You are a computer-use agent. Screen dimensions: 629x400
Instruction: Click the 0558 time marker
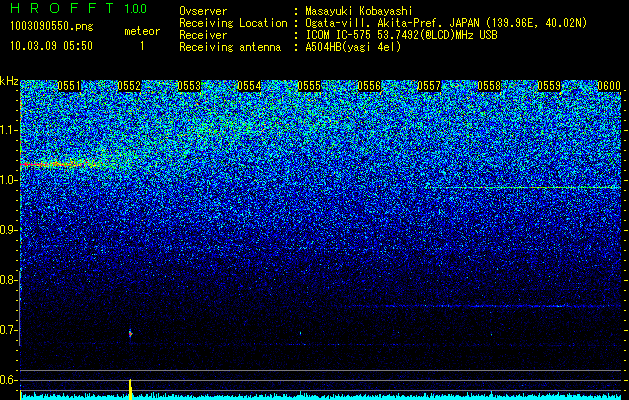tap(489, 86)
